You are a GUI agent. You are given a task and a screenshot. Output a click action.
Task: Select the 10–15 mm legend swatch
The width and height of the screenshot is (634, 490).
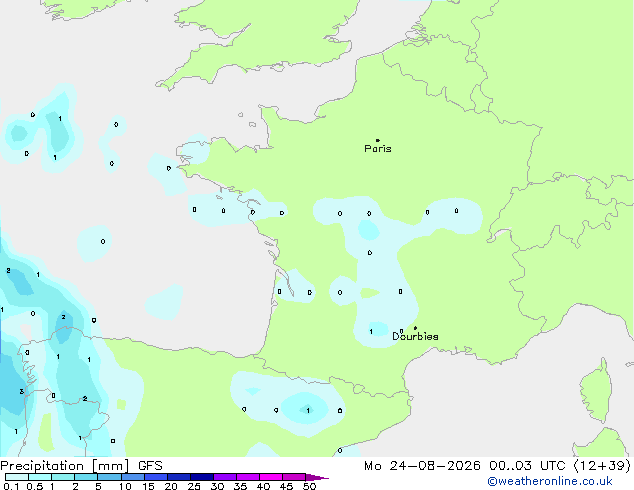pyautogui.click(x=133, y=477)
